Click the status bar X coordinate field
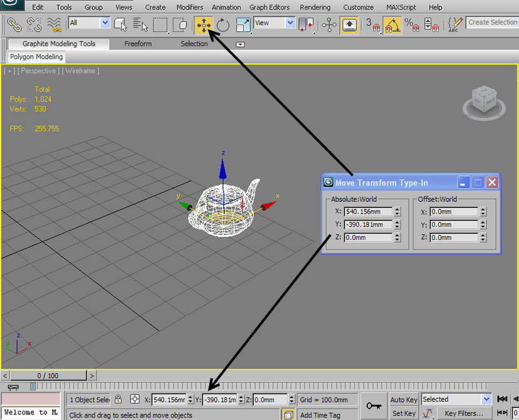The image size is (519, 420). (169, 400)
